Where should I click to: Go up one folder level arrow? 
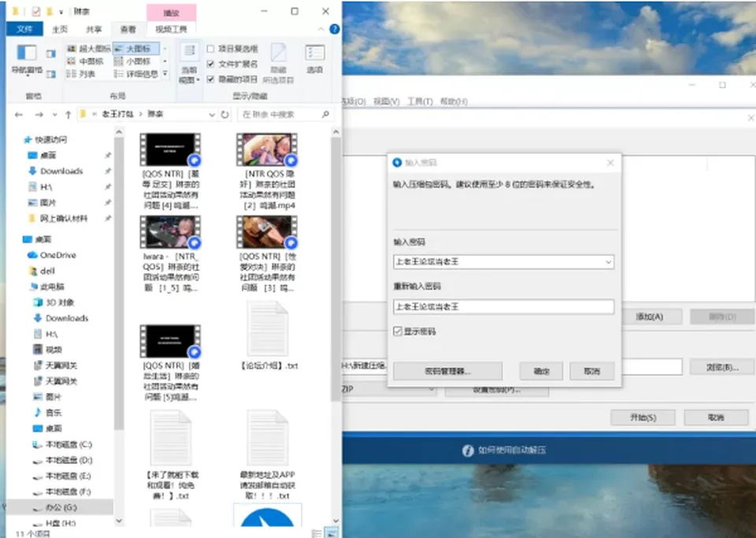click(x=68, y=114)
